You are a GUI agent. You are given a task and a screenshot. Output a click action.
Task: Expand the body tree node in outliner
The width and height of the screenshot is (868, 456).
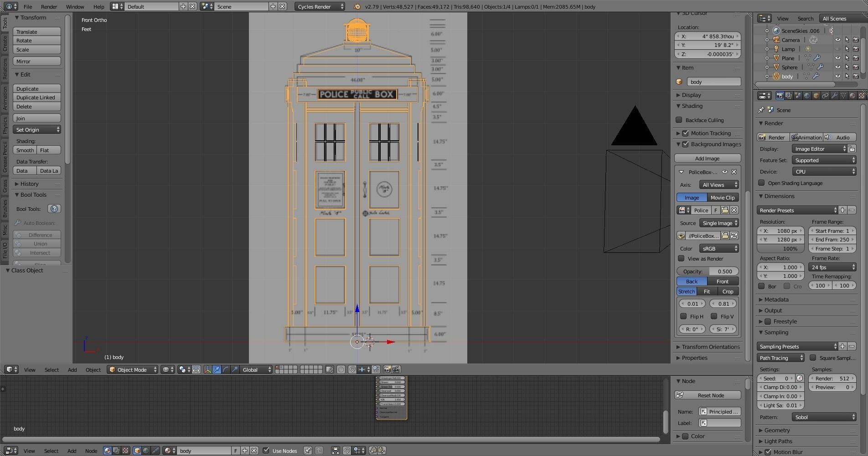pos(767,76)
